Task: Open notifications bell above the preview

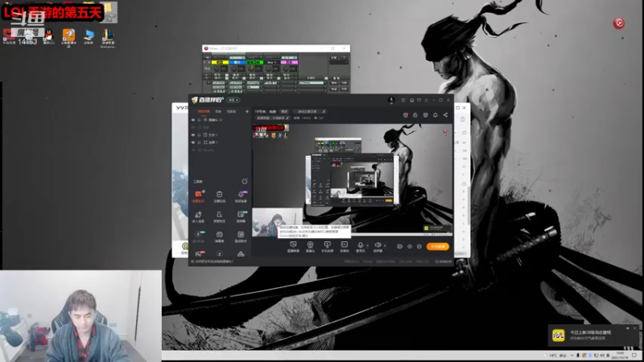Action: [436, 115]
